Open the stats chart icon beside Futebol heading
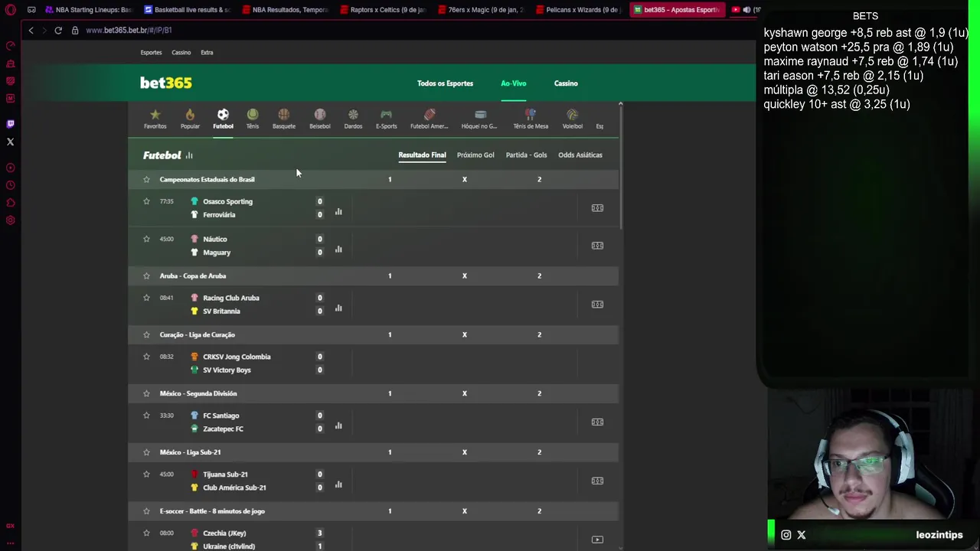This screenshot has height=551, width=980. click(189, 155)
